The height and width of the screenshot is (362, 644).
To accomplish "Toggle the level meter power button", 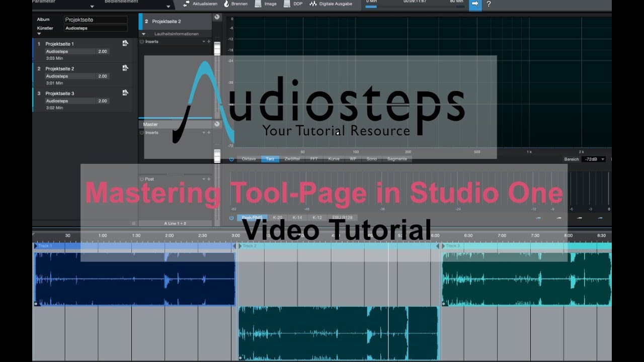I will 231,218.
